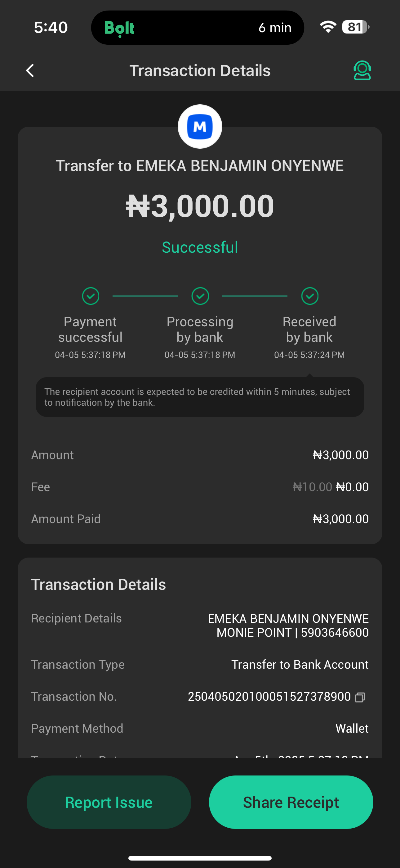
Task: Tap the transaction number text
Action: [x=269, y=697]
